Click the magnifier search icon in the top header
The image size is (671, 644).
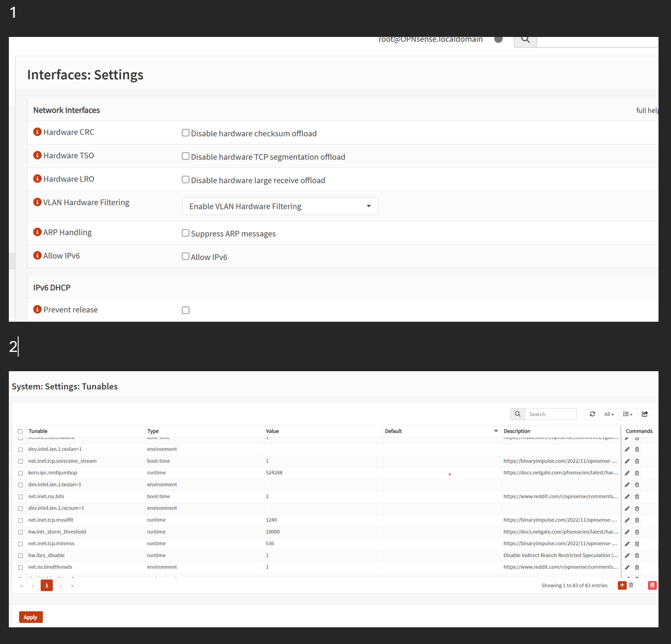click(525, 40)
